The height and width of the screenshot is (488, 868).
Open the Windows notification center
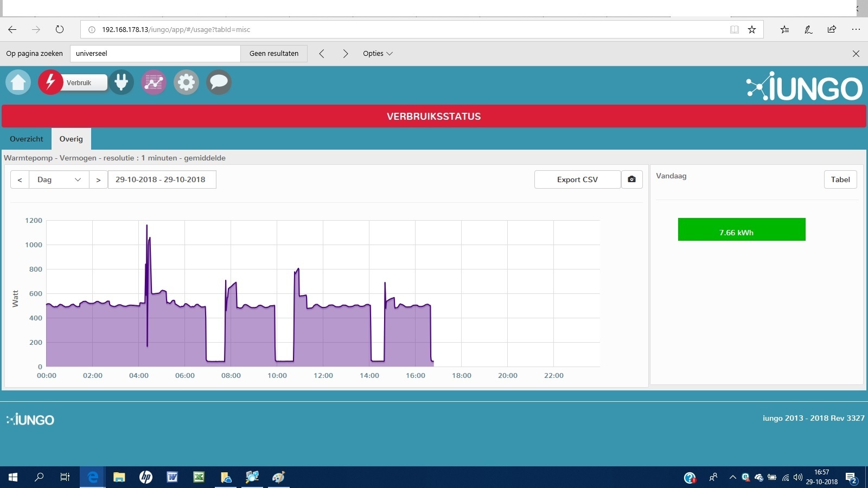pyautogui.click(x=851, y=478)
